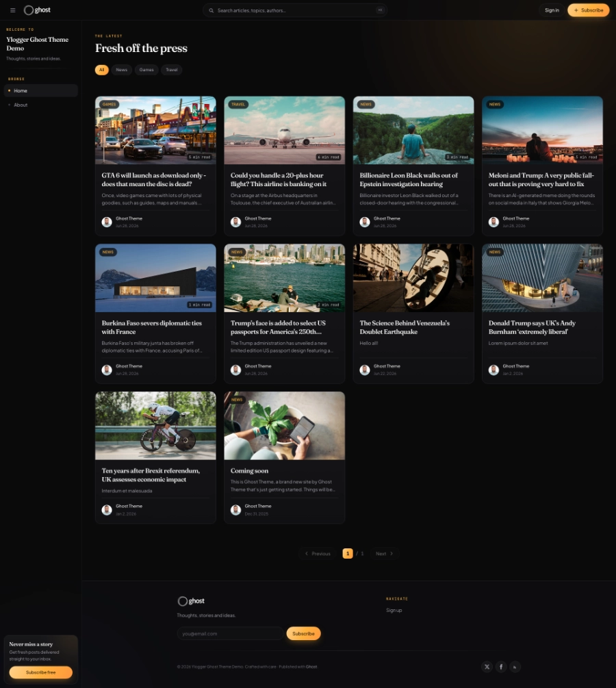Select the Travel filter pill
Screen dimensions: 616x688
172,70
